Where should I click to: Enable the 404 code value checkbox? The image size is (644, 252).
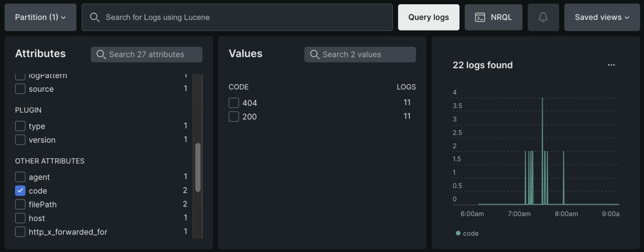[234, 103]
